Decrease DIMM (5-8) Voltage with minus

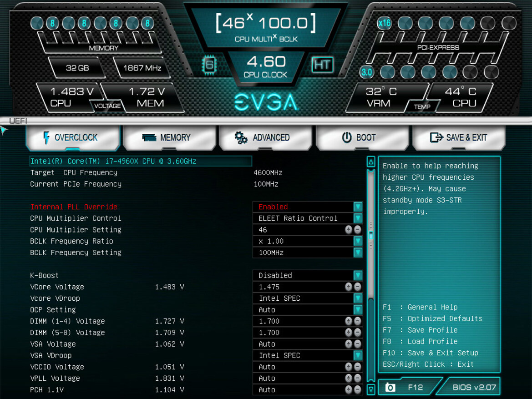click(357, 333)
